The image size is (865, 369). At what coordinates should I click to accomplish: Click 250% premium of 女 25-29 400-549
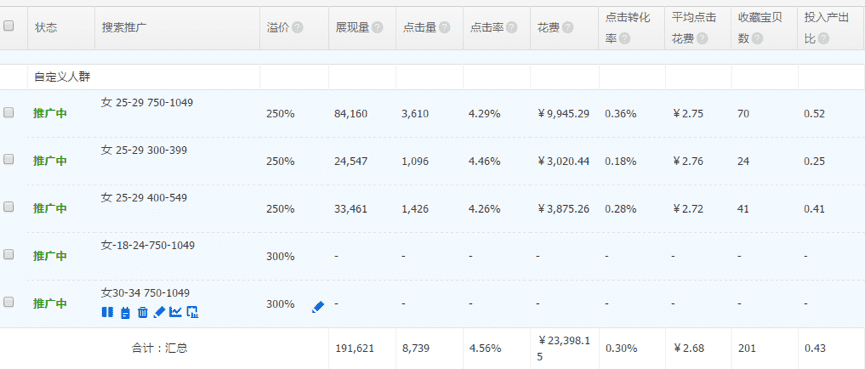(280, 209)
